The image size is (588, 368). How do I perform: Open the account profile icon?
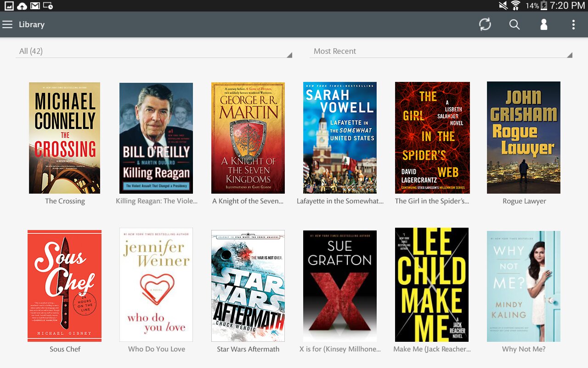click(544, 24)
